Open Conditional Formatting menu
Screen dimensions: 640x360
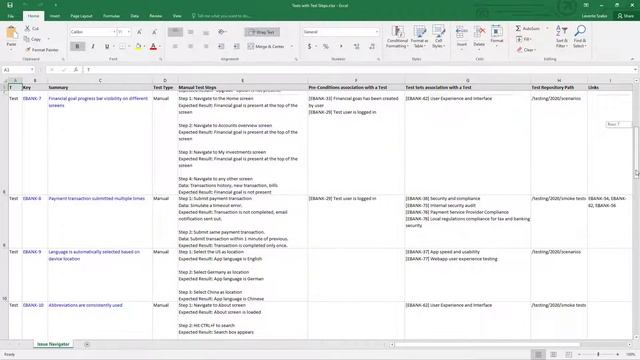pyautogui.click(x=397, y=36)
